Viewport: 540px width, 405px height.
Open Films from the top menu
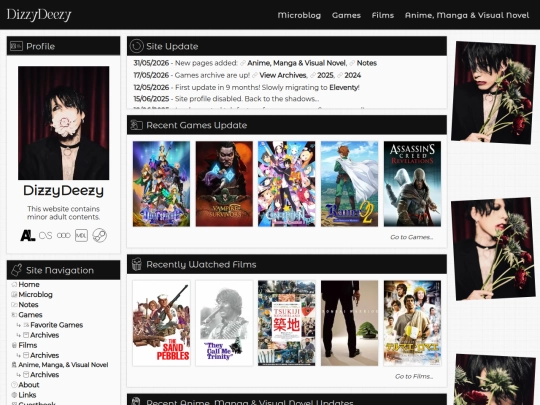[x=383, y=15]
